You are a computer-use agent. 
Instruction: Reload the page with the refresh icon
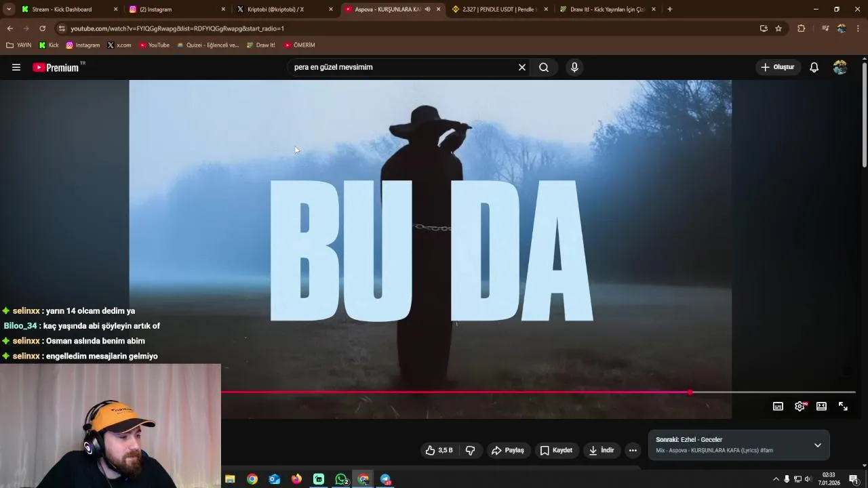click(42, 28)
